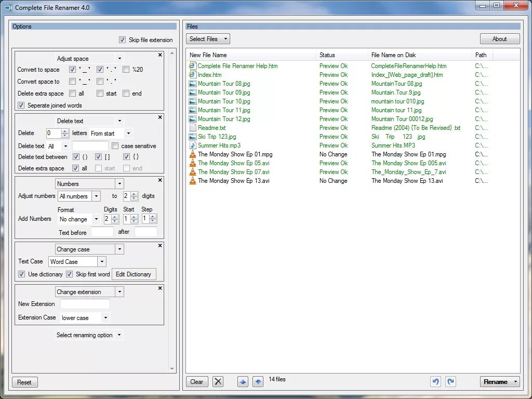This screenshot has width=532, height=399.
Task: Remove the Change case panel with its X
Action: pyautogui.click(x=160, y=245)
